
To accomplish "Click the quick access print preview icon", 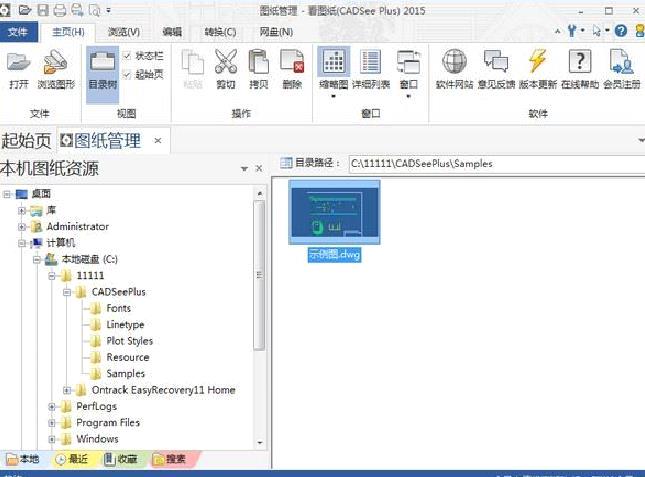I will (94, 10).
